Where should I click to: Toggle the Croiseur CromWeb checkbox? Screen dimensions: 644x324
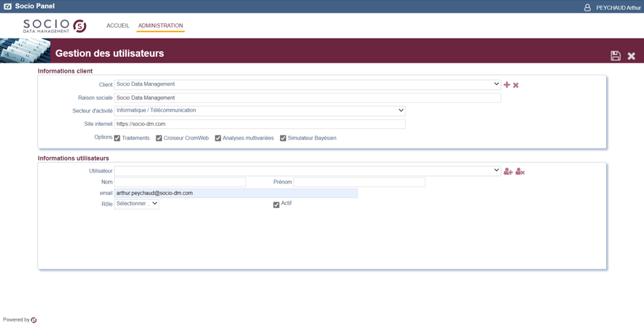point(159,139)
